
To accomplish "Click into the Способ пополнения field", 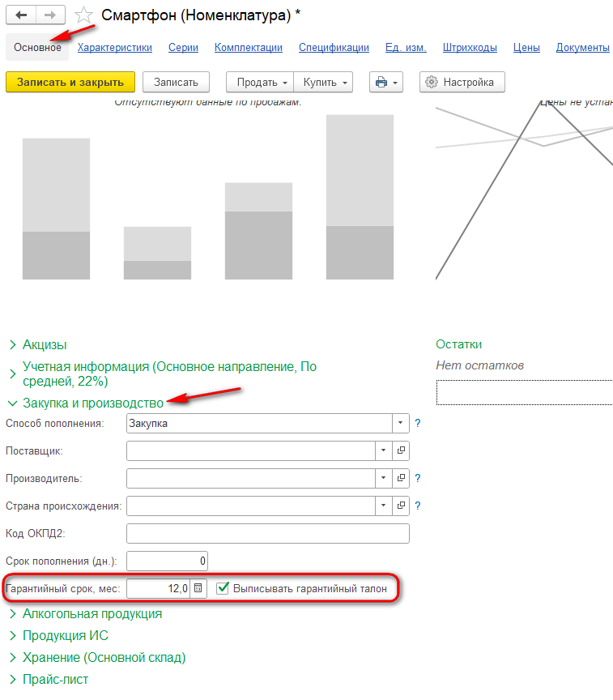I will (260, 423).
